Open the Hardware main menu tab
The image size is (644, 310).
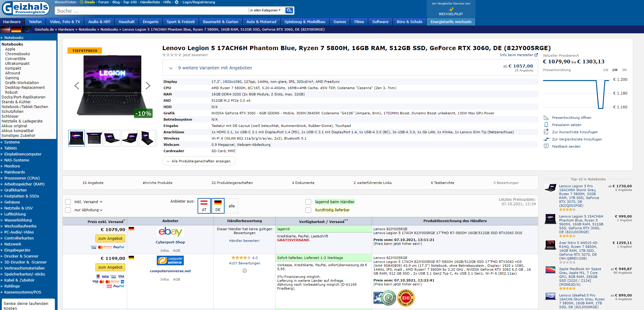[x=12, y=22]
